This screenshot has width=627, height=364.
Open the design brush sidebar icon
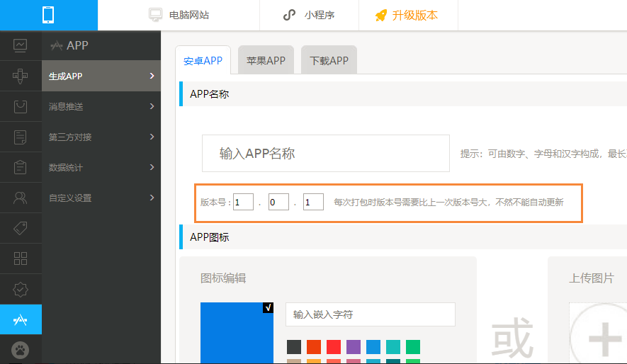(x=21, y=76)
